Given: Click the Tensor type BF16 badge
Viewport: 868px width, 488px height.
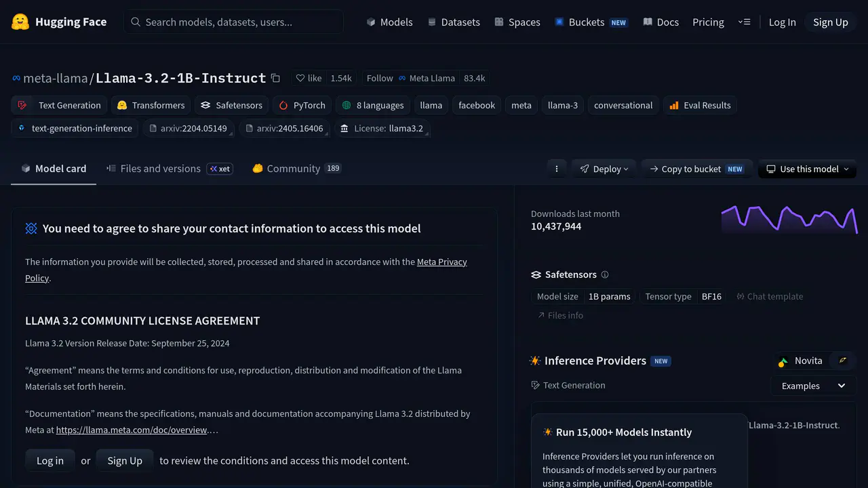Looking at the screenshot, I should [x=684, y=296].
